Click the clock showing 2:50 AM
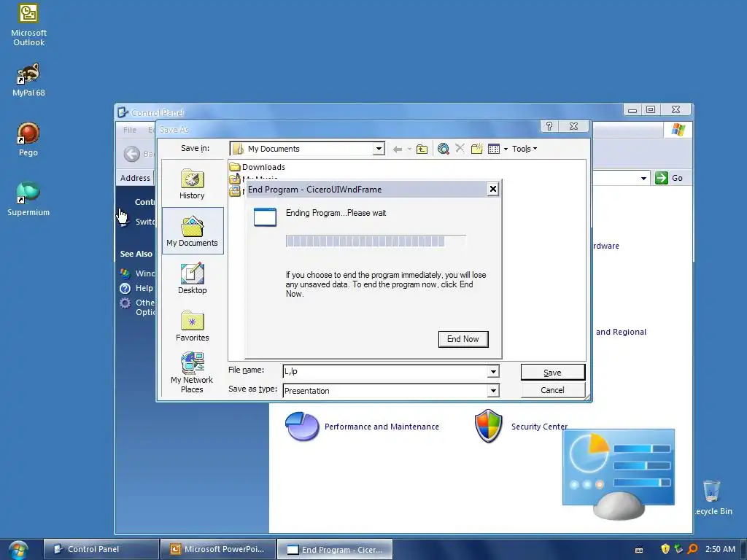 [720, 549]
